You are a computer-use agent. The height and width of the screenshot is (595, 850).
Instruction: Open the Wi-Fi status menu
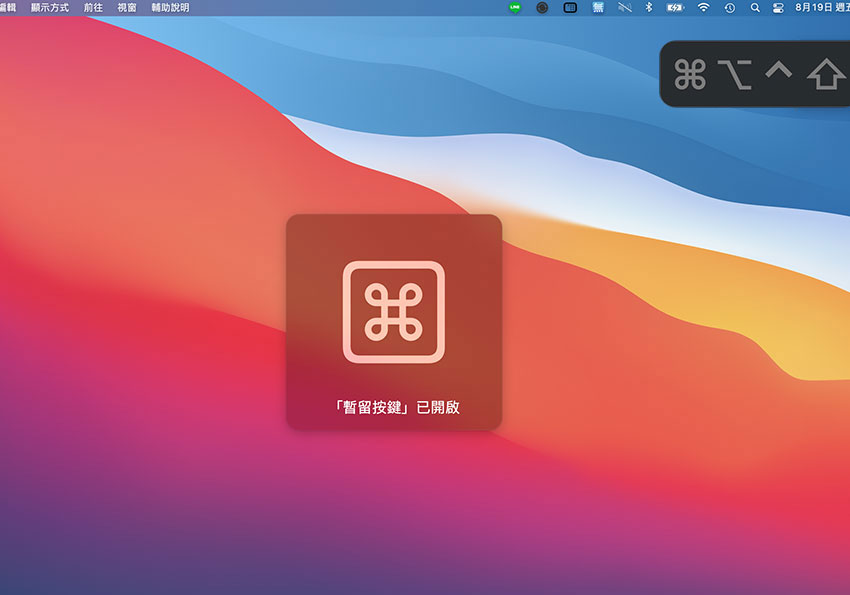tap(703, 8)
